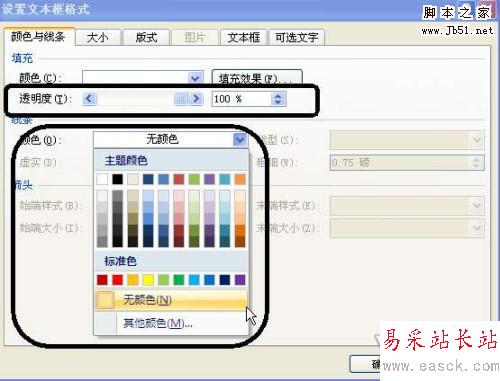Select orange theme color in top row
Image resolution: width=500 pixels, height=381 pixels.
tap(240, 179)
